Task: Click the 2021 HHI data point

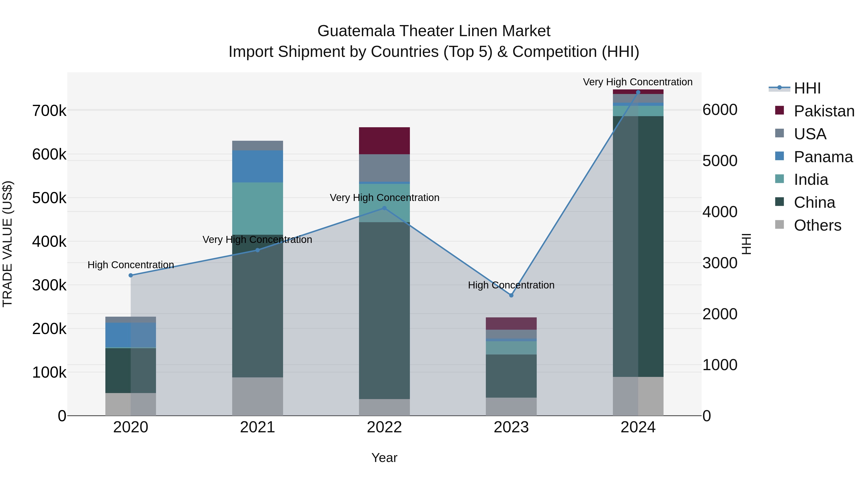Action: pyautogui.click(x=258, y=250)
